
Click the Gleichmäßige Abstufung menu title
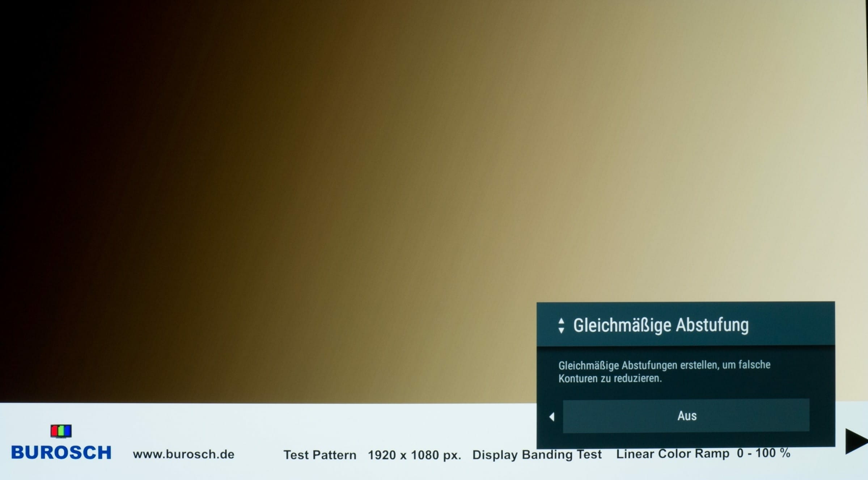coord(661,325)
